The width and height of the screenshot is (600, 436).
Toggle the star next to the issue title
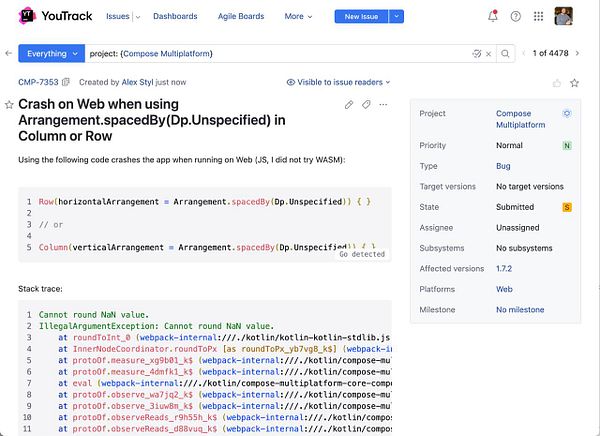point(9,105)
